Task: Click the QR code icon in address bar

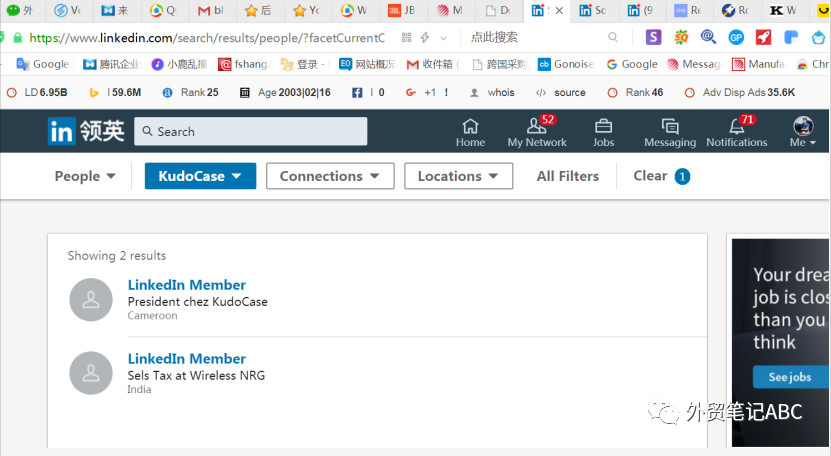Action: click(x=406, y=37)
